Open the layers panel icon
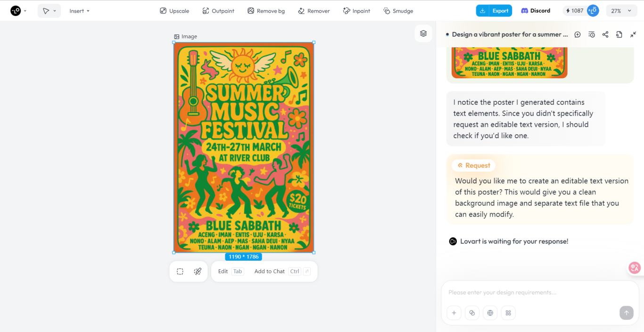The width and height of the screenshot is (644, 332). point(423,33)
